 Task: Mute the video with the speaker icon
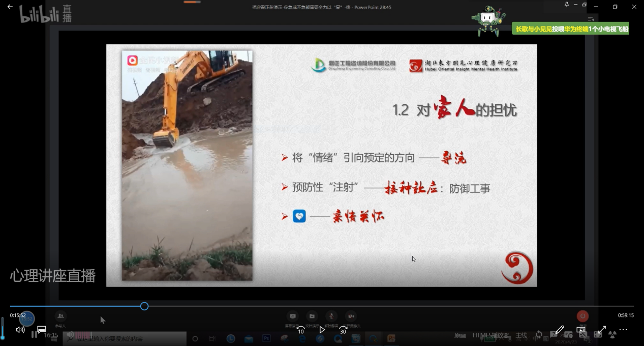(x=20, y=330)
